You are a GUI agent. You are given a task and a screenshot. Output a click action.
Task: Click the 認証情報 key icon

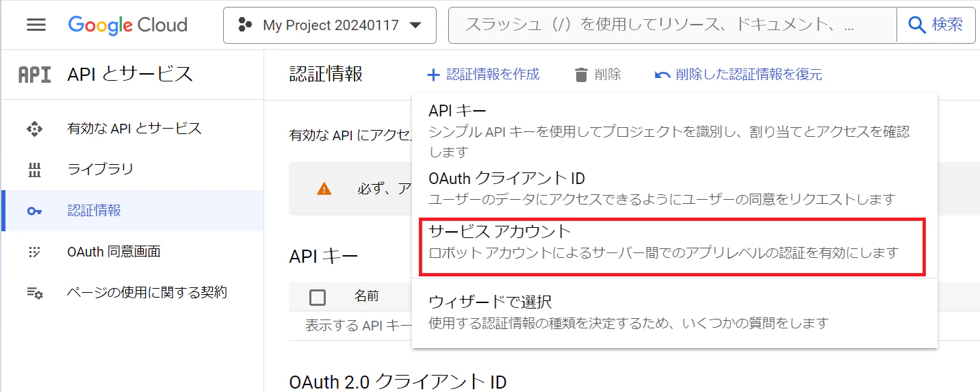click(x=34, y=211)
